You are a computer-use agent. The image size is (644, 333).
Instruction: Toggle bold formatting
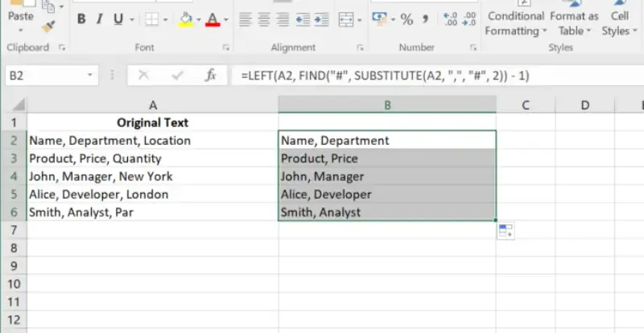point(81,18)
